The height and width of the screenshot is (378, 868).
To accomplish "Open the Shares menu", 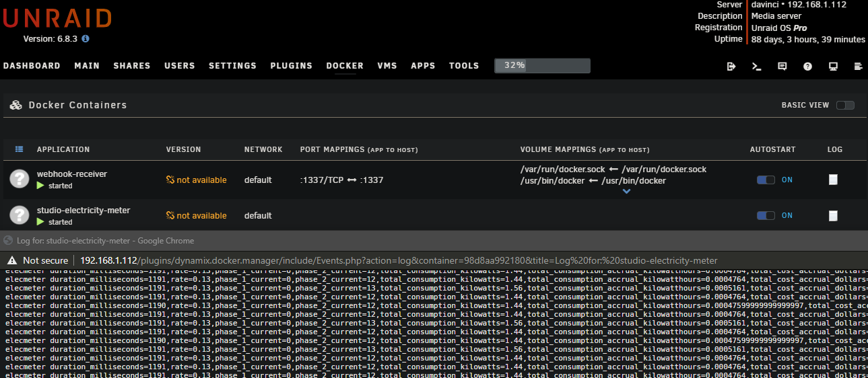I will pyautogui.click(x=132, y=66).
